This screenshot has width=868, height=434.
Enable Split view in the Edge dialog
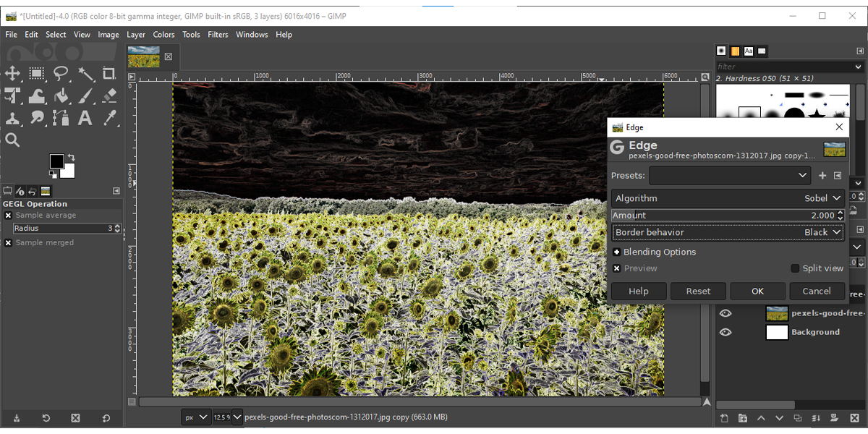pyautogui.click(x=793, y=268)
